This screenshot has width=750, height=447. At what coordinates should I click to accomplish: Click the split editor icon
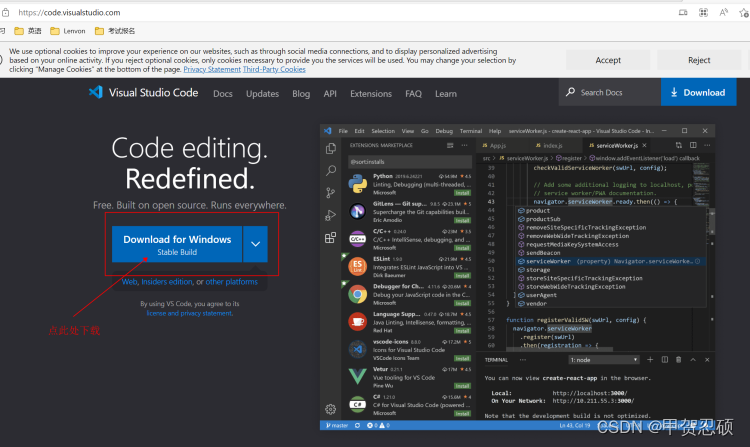693,145
